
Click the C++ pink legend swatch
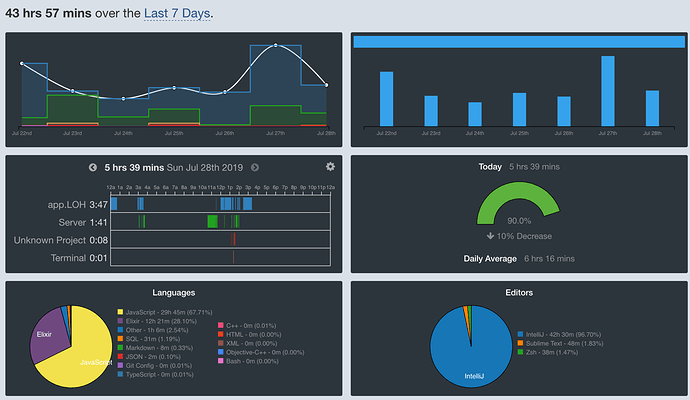pyautogui.click(x=220, y=326)
